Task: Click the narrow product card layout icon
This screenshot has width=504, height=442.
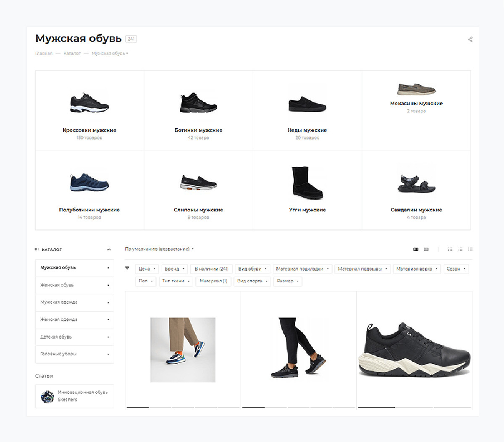Action: pyautogui.click(x=426, y=249)
